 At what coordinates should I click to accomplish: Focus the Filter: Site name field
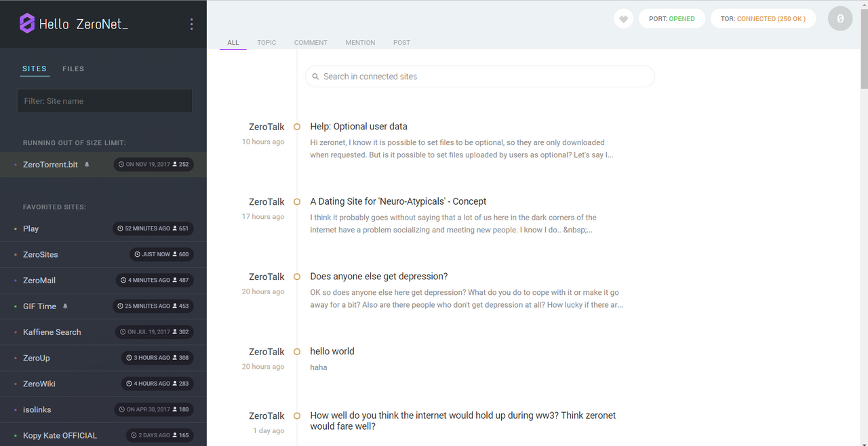[104, 101]
